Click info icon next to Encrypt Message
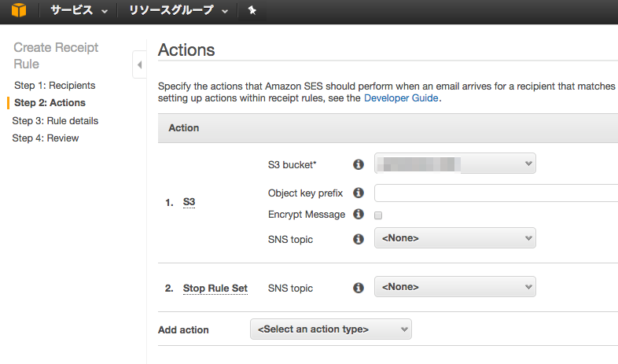This screenshot has width=618, height=364. (359, 214)
